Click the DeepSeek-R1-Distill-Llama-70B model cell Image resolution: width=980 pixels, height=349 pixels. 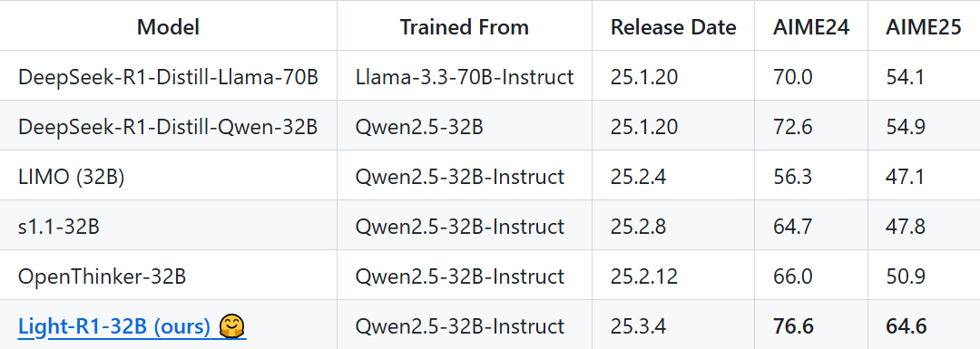tap(168, 77)
